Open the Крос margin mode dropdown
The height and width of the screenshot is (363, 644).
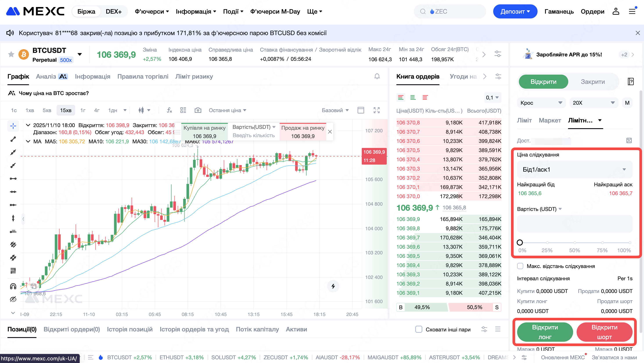[541, 103]
